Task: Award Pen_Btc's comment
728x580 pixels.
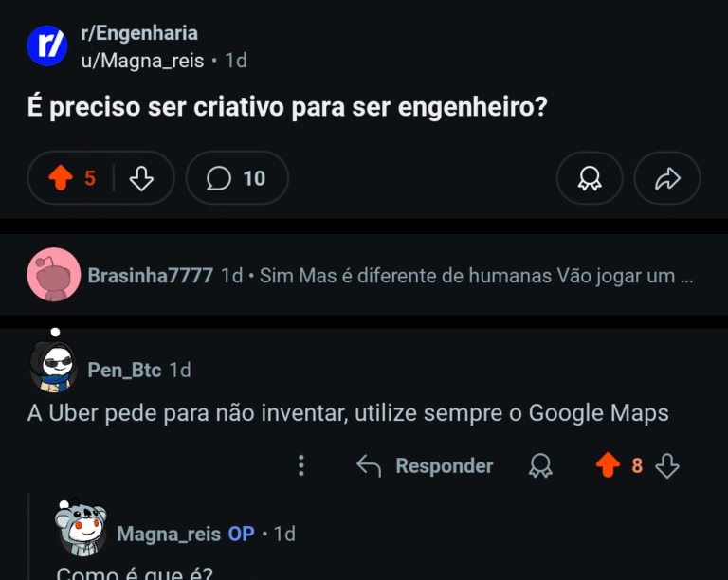Action: point(540,465)
